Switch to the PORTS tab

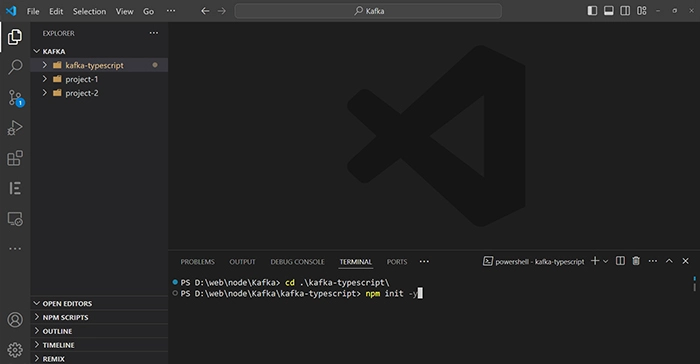click(x=397, y=262)
